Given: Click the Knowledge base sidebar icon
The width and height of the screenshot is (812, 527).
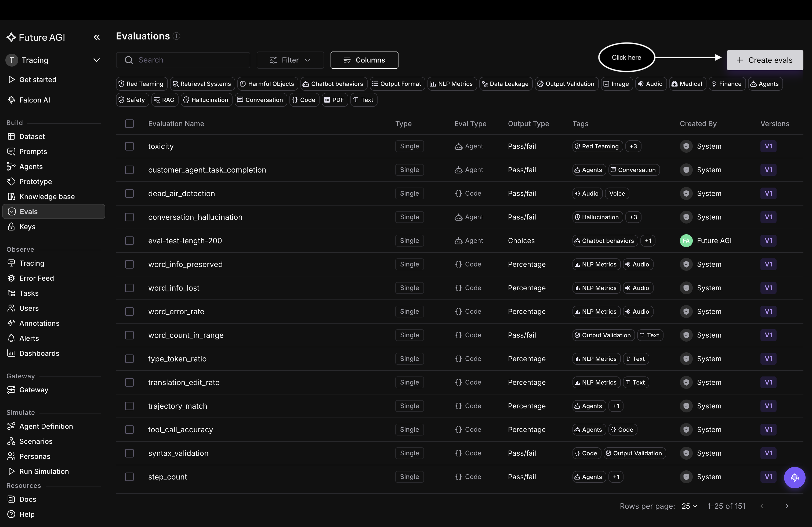Looking at the screenshot, I should point(11,196).
